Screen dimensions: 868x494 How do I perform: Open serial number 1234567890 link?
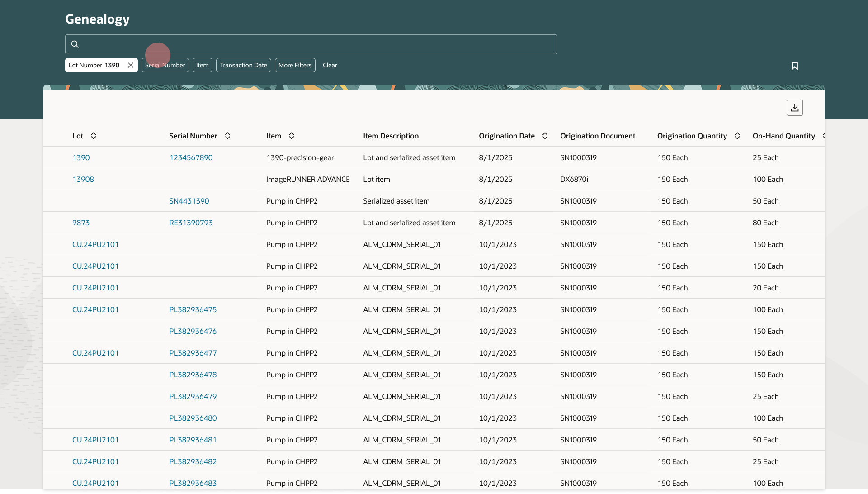[191, 157]
